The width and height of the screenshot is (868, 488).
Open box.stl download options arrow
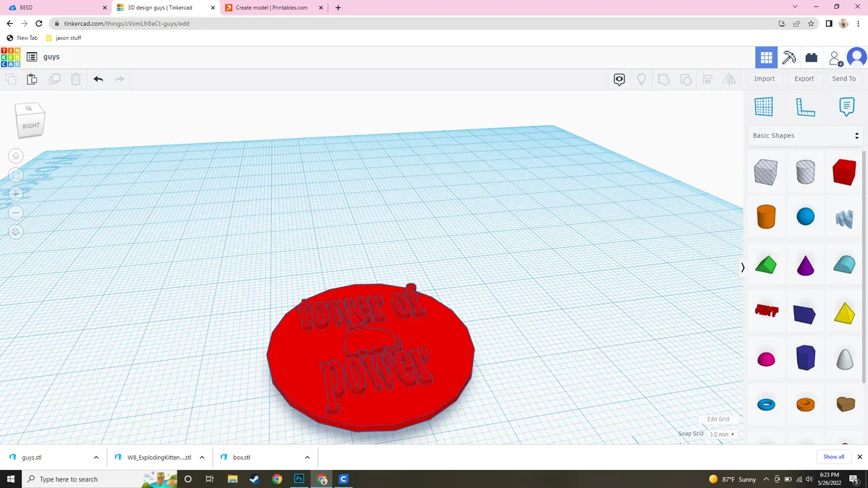pos(307,458)
